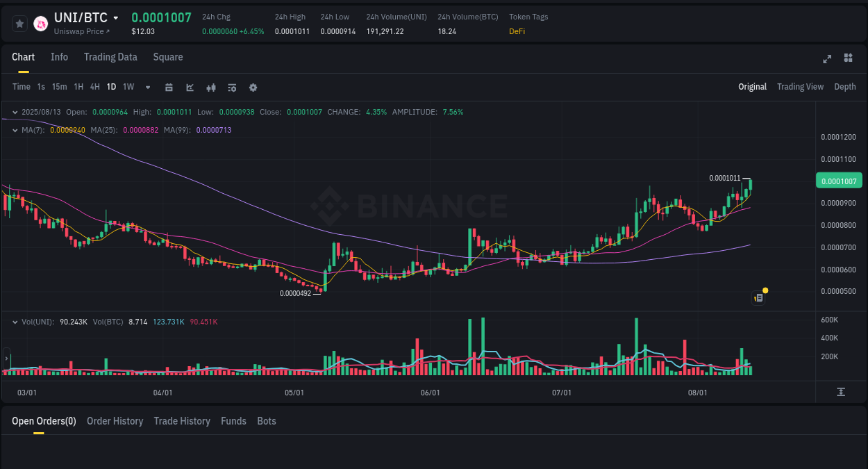This screenshot has width=868, height=469.
Task: Open the date range picker calendar icon
Action: click(169, 87)
